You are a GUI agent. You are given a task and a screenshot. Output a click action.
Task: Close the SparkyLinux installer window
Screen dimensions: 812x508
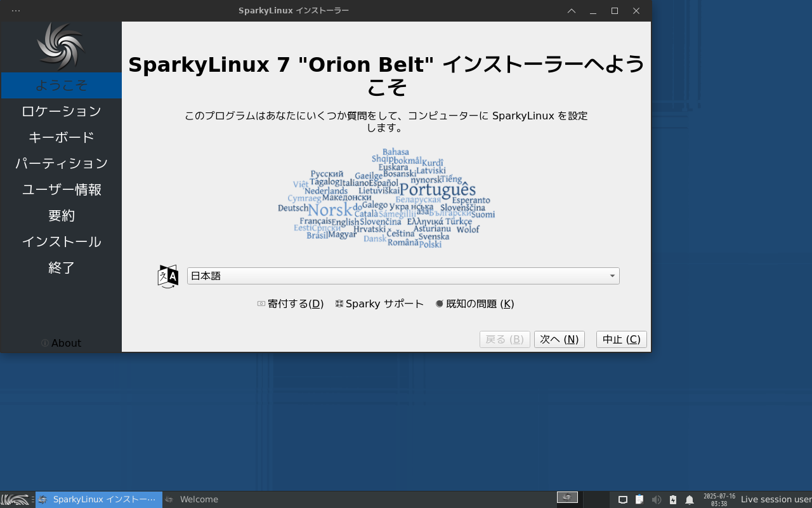coord(636,11)
